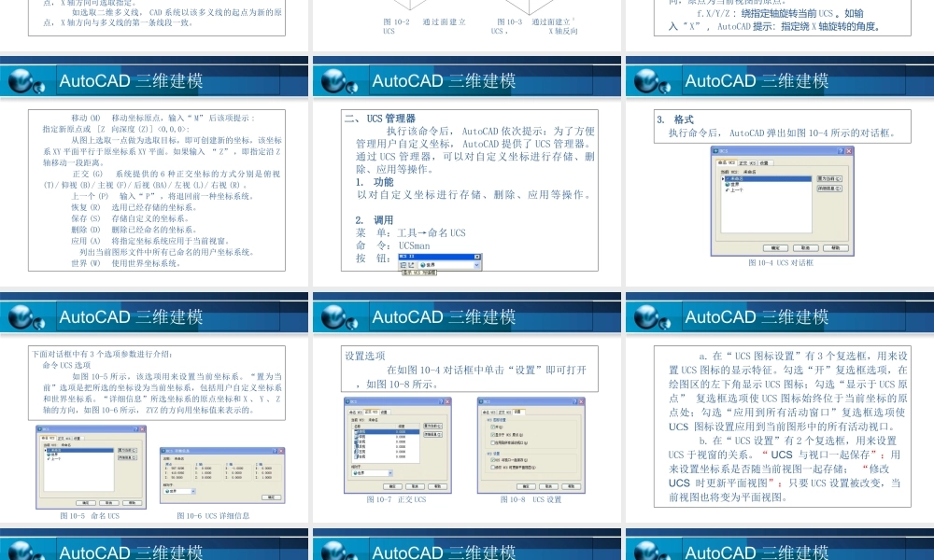Viewport: 934px width, 560px height.
Task: Open the 二、UCS 管理器 slide
Action: (467, 170)
